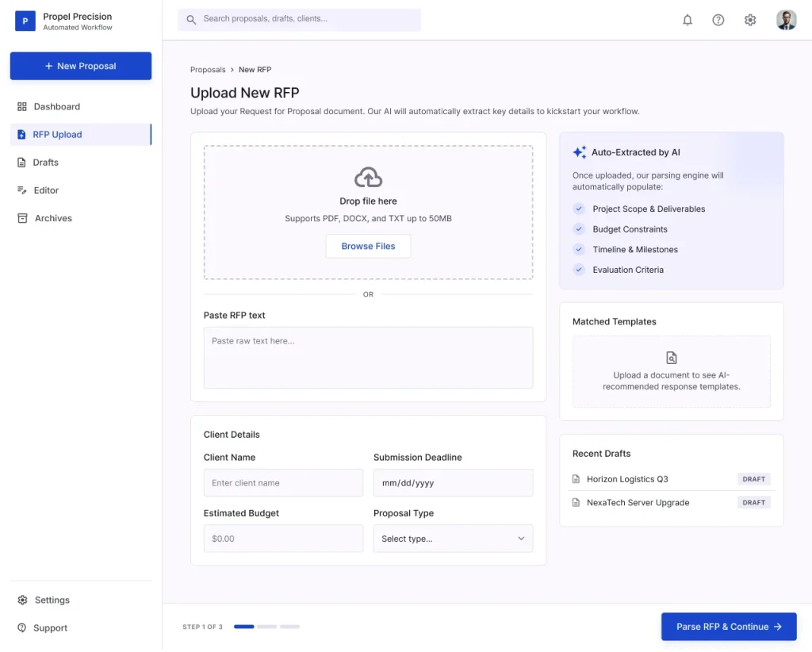This screenshot has width=812, height=652.
Task: Open Archives in sidebar
Action: tap(81, 219)
